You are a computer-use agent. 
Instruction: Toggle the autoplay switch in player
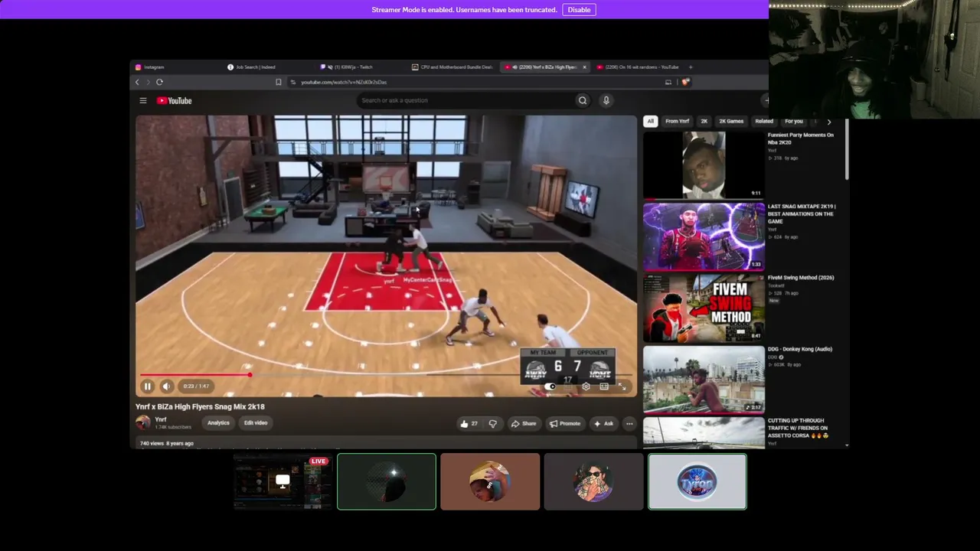(550, 386)
